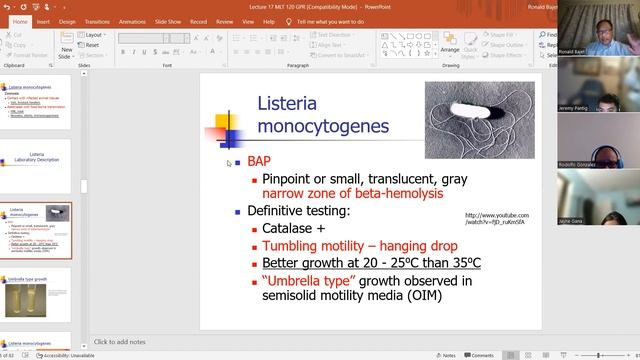Expand the shapes gallery More arrow
Image resolution: width=640 pixels, height=360 pixels.
coord(436,53)
